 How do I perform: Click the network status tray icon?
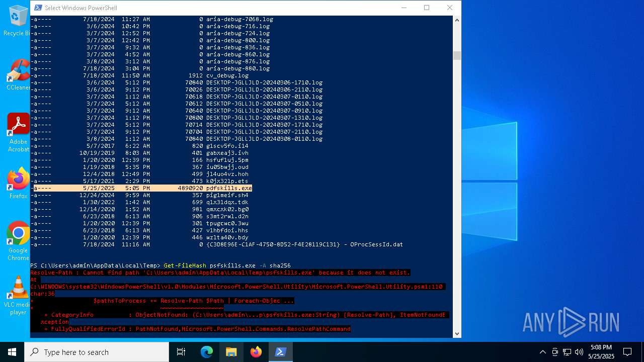(x=567, y=352)
